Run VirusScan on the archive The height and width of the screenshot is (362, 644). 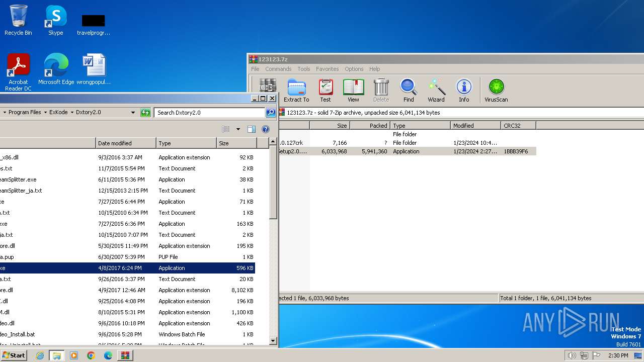[496, 90]
